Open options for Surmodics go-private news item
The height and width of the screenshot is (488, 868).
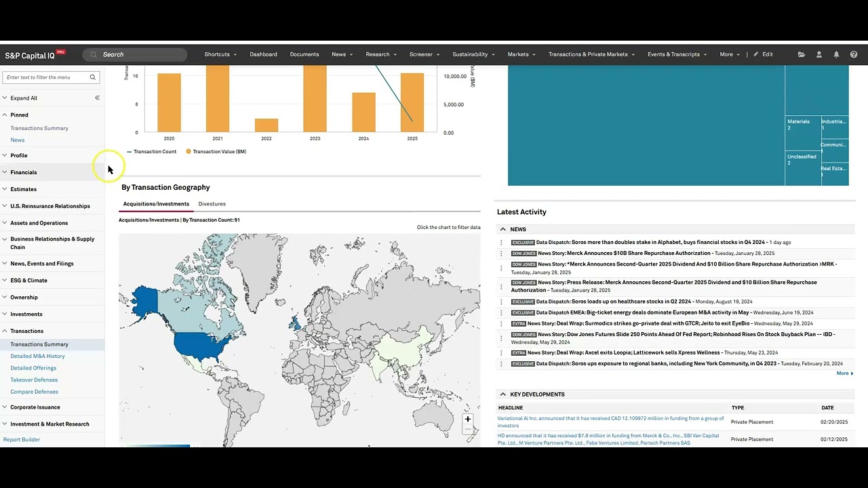click(502, 324)
